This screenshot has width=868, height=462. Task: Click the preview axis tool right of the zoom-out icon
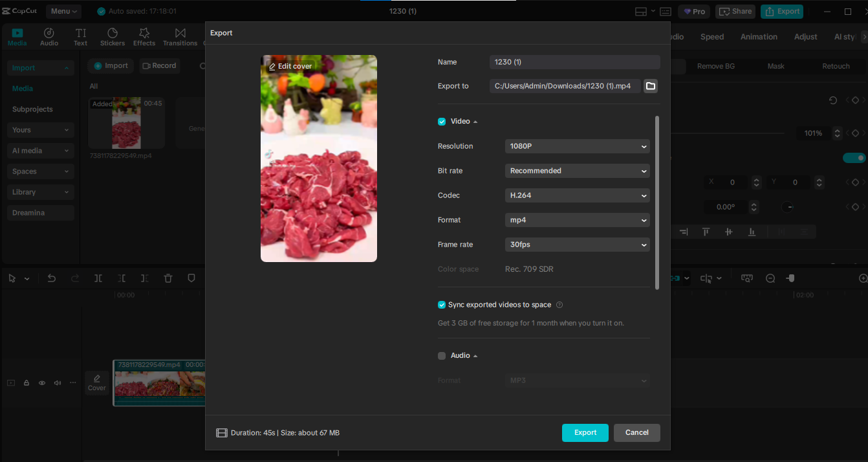790,278
